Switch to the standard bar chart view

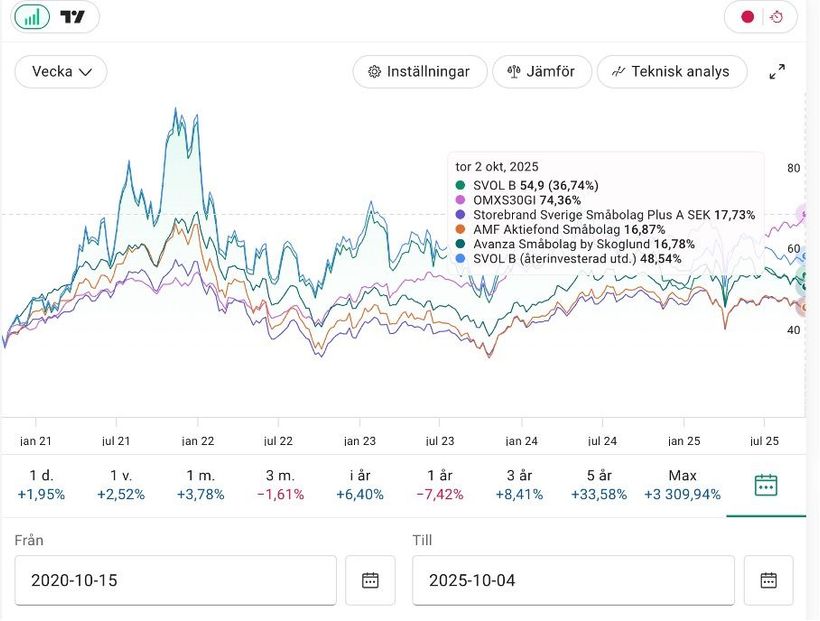coord(32,17)
